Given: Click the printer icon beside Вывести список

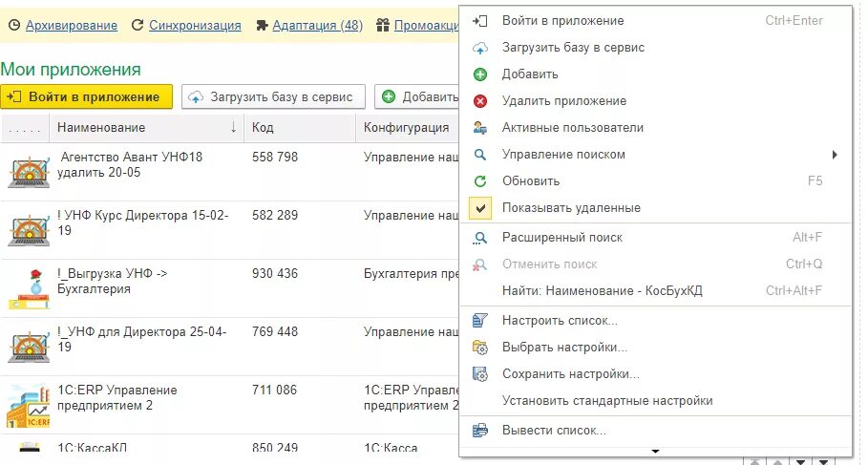Looking at the screenshot, I should 480,430.
